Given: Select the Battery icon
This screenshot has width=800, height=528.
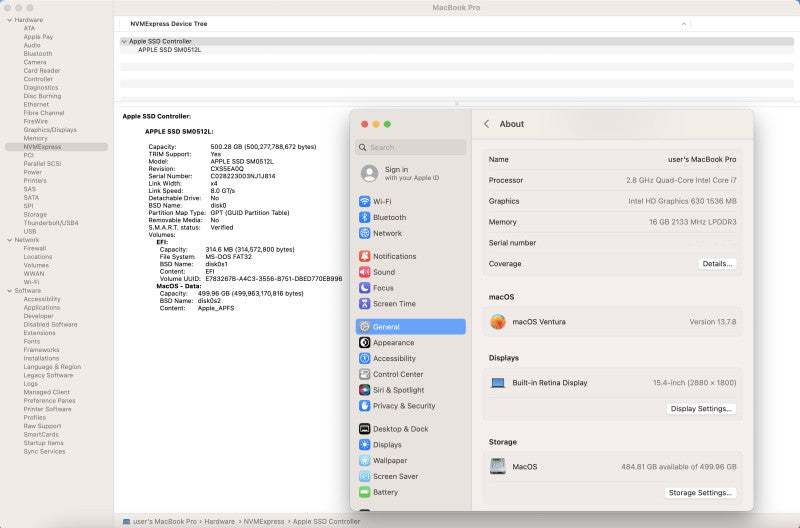Looking at the screenshot, I should pos(364,492).
